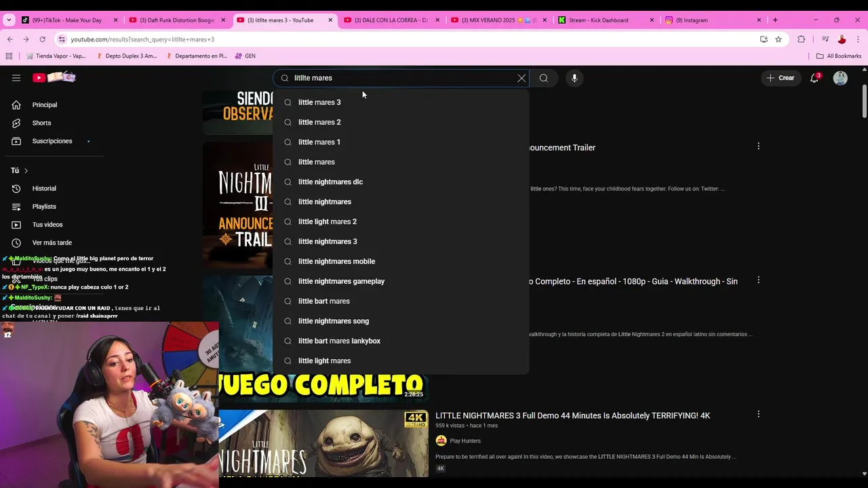Open options for Juego Completo walkthrough video
The height and width of the screenshot is (488, 868).
[x=758, y=280]
